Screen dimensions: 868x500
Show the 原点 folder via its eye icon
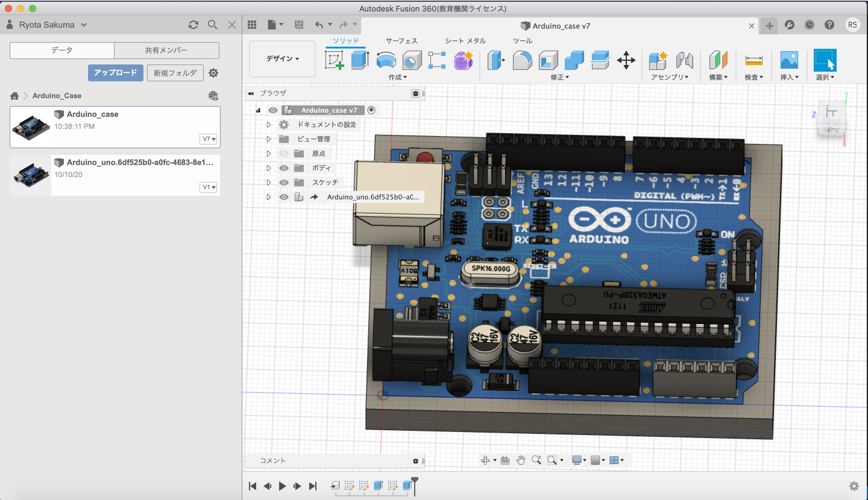[x=284, y=154]
